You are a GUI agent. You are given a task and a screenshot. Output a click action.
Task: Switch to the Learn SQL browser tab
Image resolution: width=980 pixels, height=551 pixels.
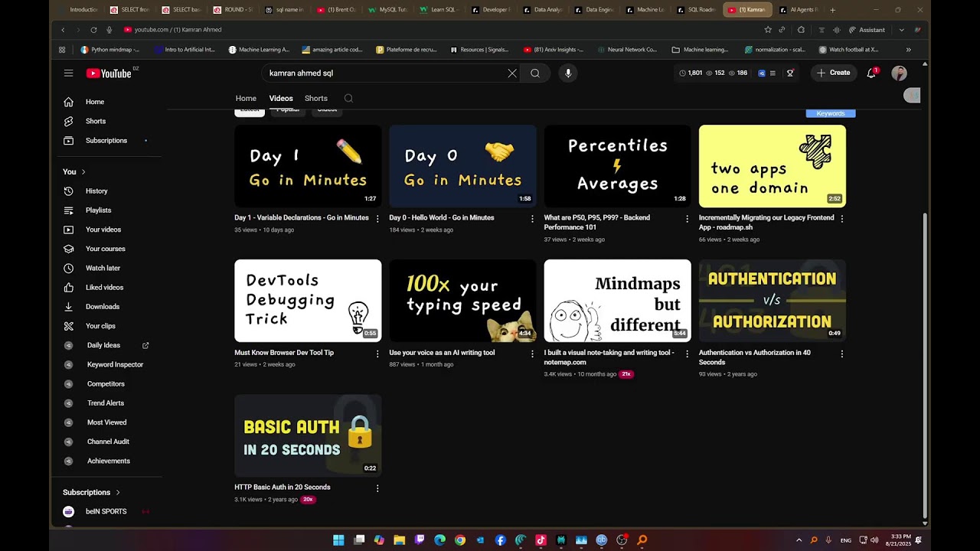point(439,10)
